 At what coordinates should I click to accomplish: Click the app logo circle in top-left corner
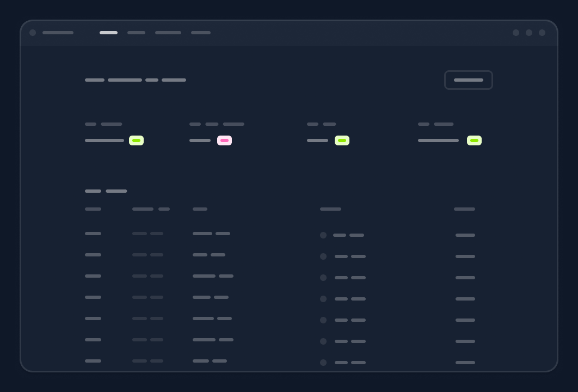33,33
